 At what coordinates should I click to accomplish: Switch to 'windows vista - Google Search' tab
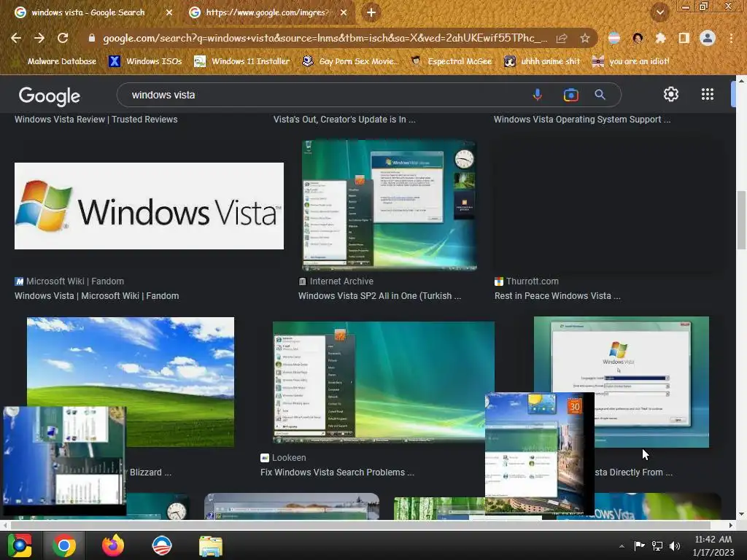pyautogui.click(x=88, y=12)
